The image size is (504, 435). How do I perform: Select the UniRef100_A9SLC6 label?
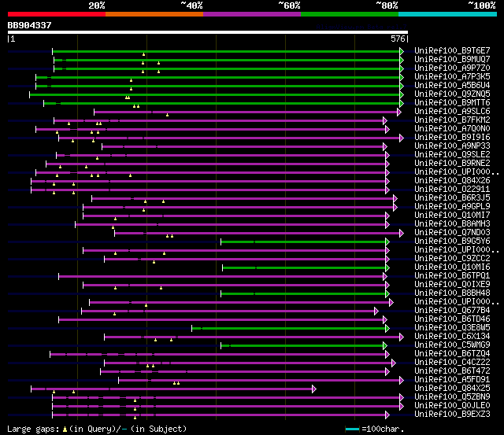452,112
